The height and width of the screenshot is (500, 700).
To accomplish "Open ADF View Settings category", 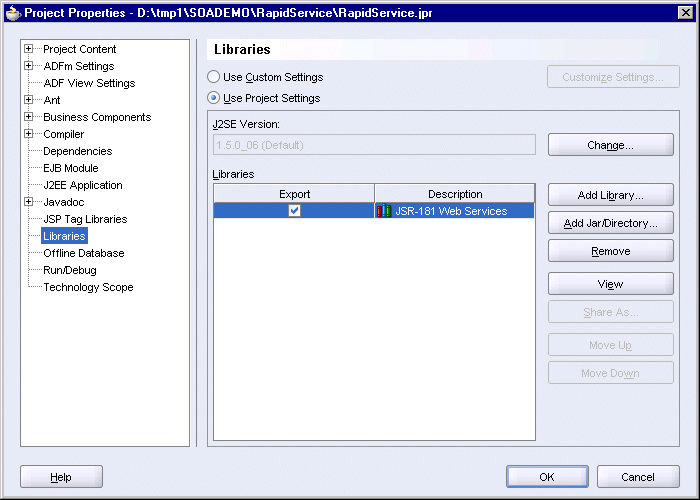I will (89, 83).
